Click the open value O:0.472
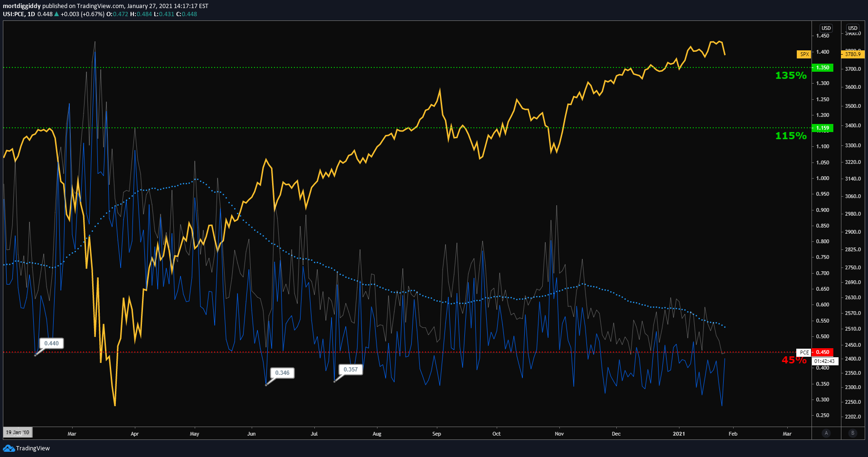Image resolution: width=868 pixels, height=457 pixels. click(x=117, y=14)
